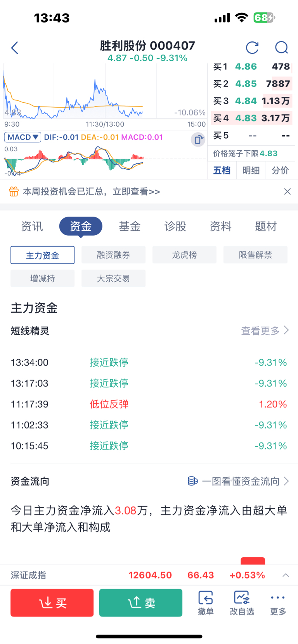Switch to the 资讯 tab

pos(32,226)
